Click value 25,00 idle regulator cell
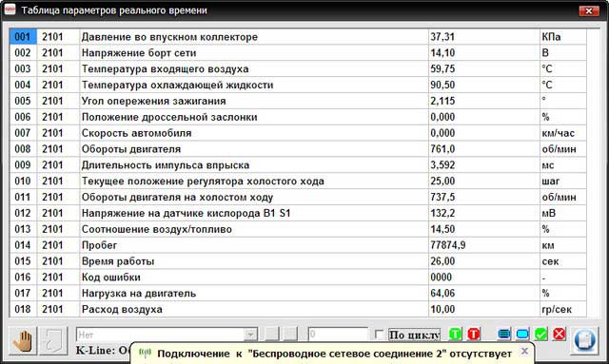609x364 pixels. tap(484, 182)
